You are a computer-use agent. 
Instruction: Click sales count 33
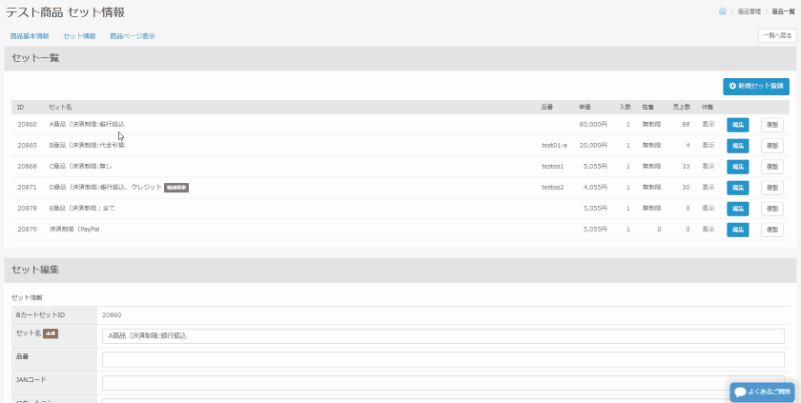686,166
